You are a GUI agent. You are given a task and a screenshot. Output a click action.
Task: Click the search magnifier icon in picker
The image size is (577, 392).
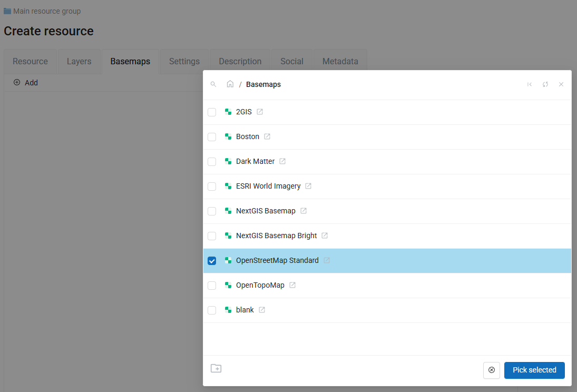coord(213,84)
